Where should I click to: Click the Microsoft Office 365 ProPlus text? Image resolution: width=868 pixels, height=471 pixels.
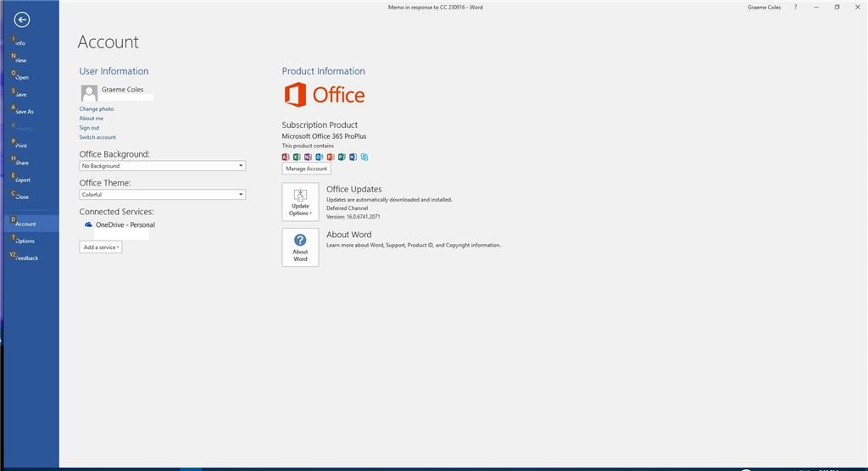pyautogui.click(x=324, y=136)
